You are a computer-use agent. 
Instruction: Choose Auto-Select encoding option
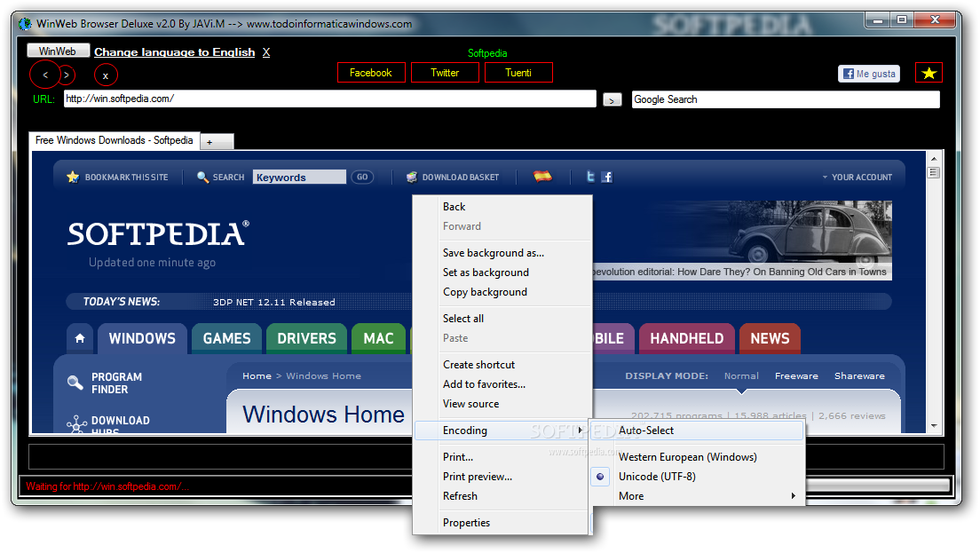coord(697,430)
